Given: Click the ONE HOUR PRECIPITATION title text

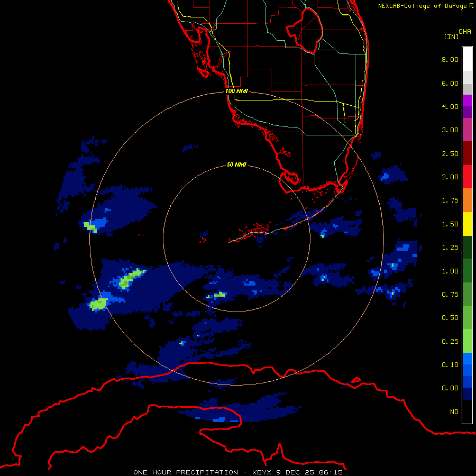Looking at the screenshot, I should pyautogui.click(x=186, y=472).
